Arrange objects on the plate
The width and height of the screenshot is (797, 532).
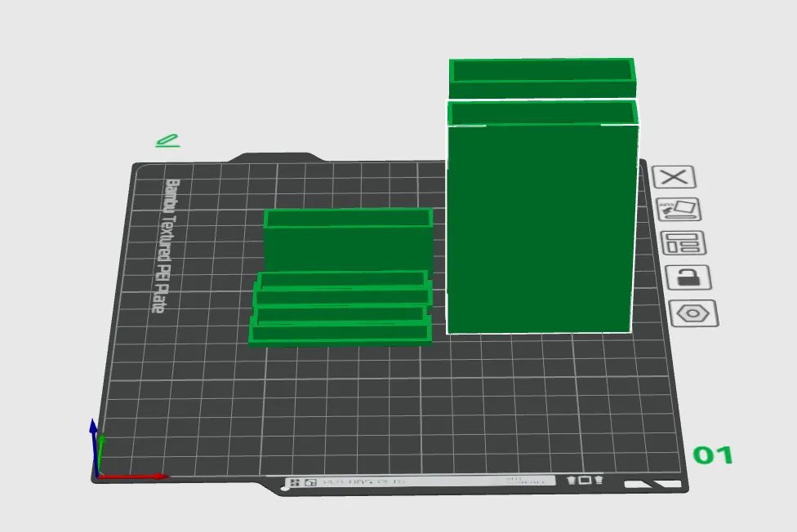coord(683,243)
